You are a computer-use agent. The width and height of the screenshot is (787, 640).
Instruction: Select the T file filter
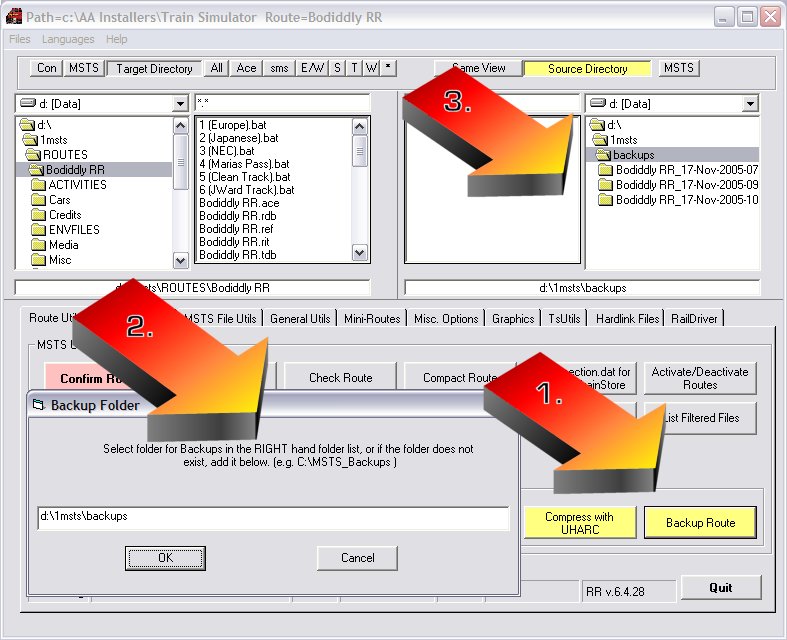(354, 68)
